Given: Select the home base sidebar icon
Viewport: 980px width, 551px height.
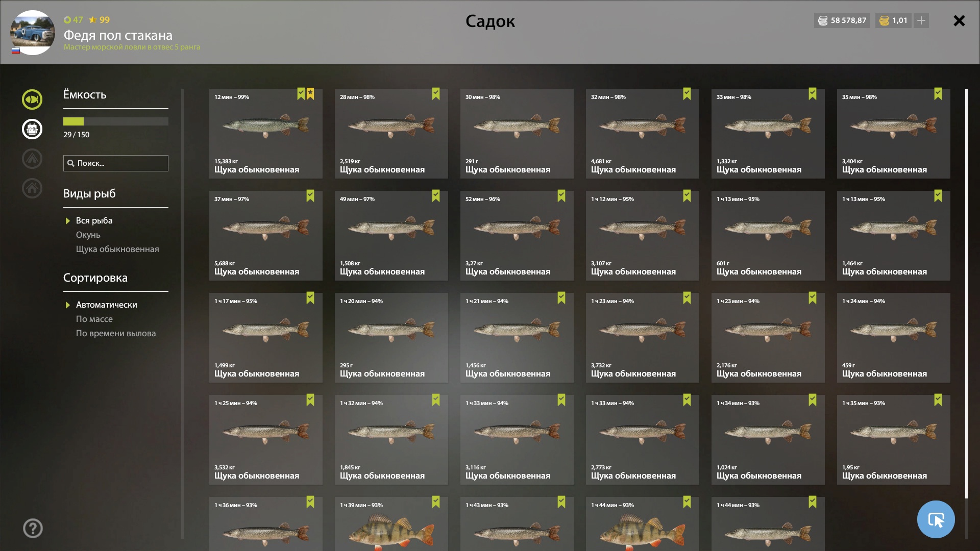Looking at the screenshot, I should [x=32, y=188].
